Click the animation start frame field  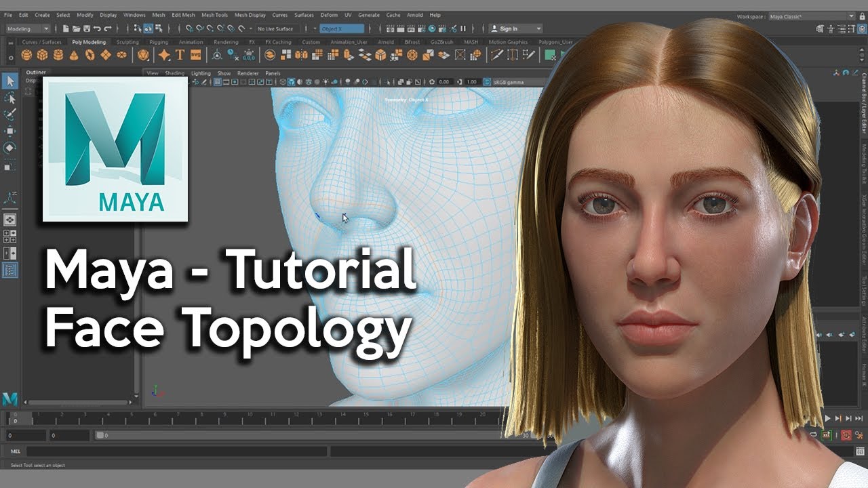(x=27, y=435)
